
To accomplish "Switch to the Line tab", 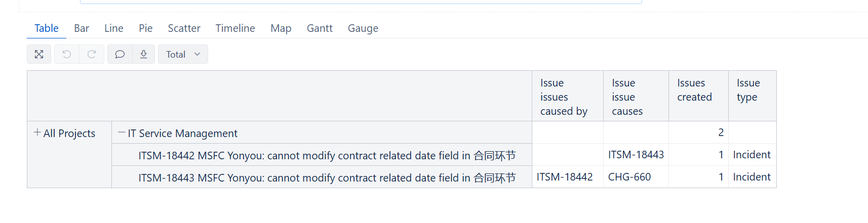I will [x=114, y=28].
